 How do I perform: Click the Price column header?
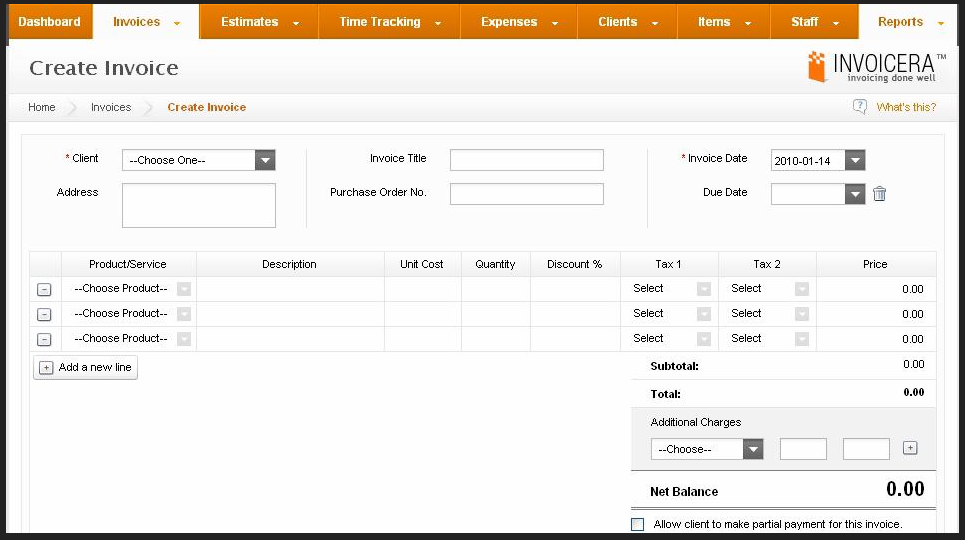click(x=875, y=264)
